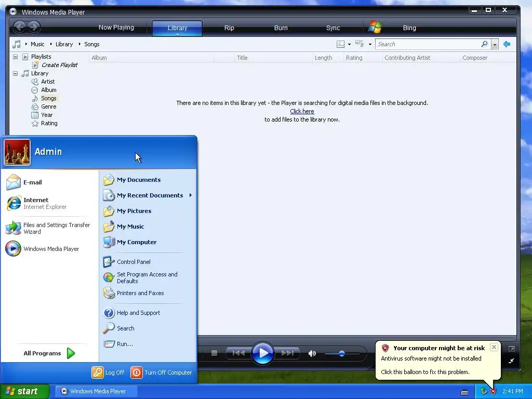Screen dimensions: 532x399
Task: Click the music note icon in breadcrumb bar
Action: click(17, 44)
